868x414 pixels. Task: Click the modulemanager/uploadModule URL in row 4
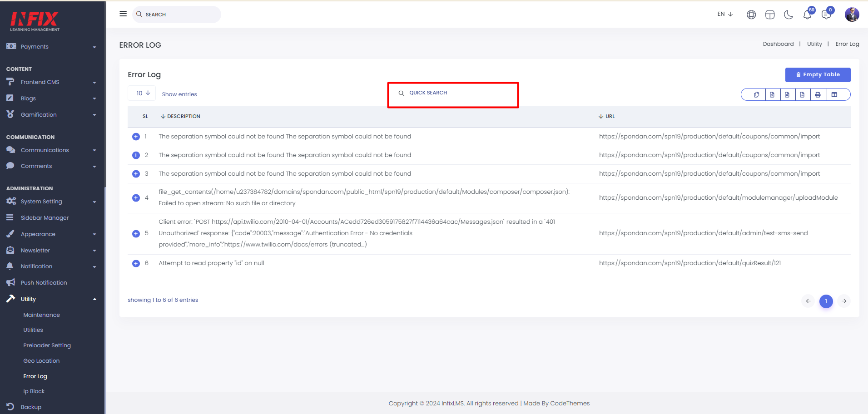coord(718,198)
